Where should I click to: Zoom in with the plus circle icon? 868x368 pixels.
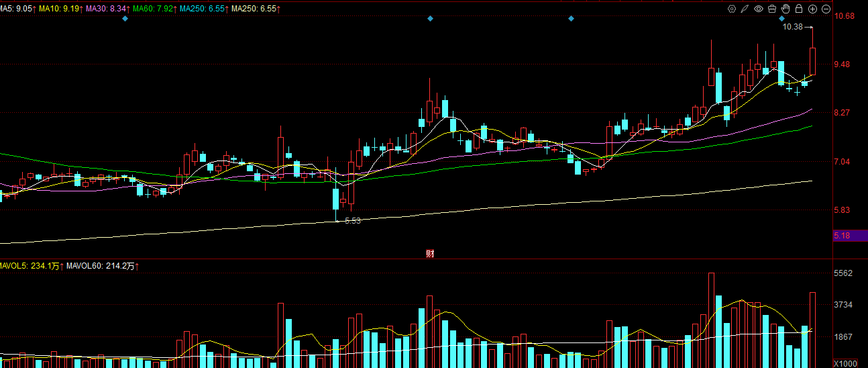click(x=812, y=9)
